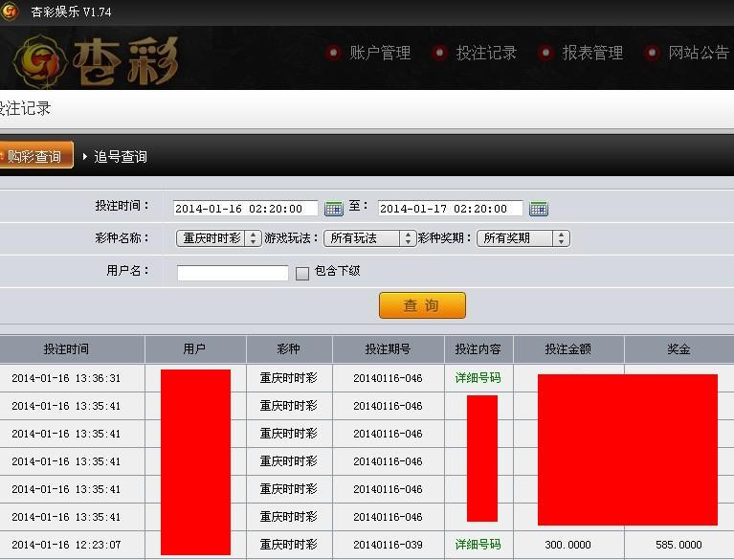
Task: Open the 所有奖期 draw period dropdown
Action: (523, 238)
